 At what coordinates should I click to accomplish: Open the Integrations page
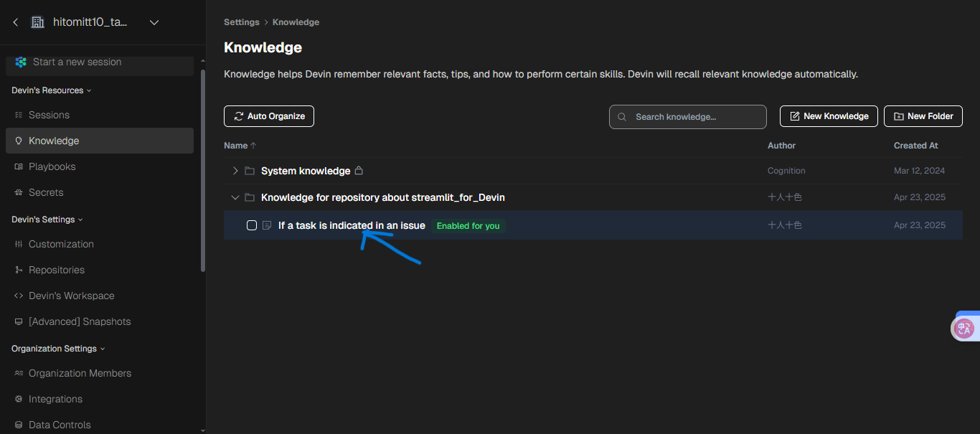(x=100, y=399)
